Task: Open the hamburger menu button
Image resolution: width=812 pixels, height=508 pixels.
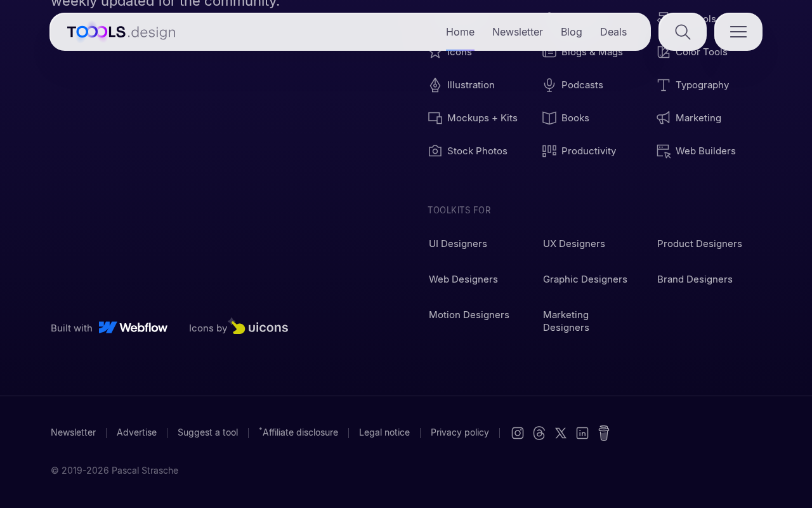Action: click(x=738, y=32)
